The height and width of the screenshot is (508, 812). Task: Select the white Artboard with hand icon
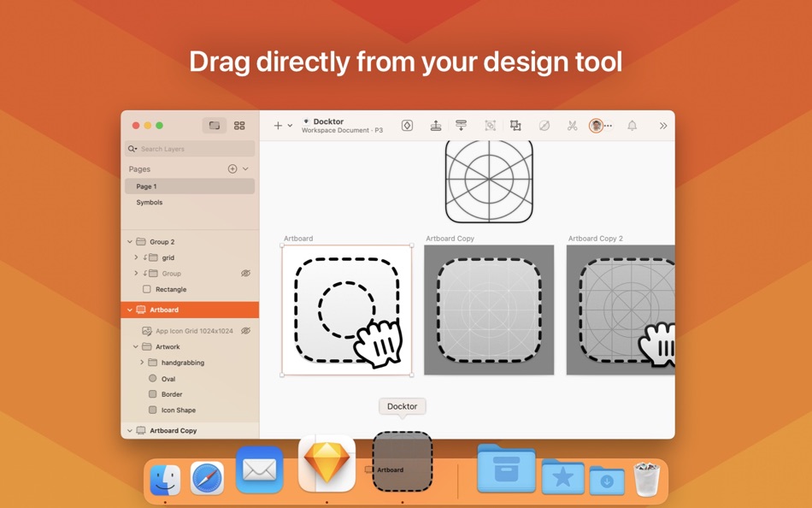tap(347, 310)
